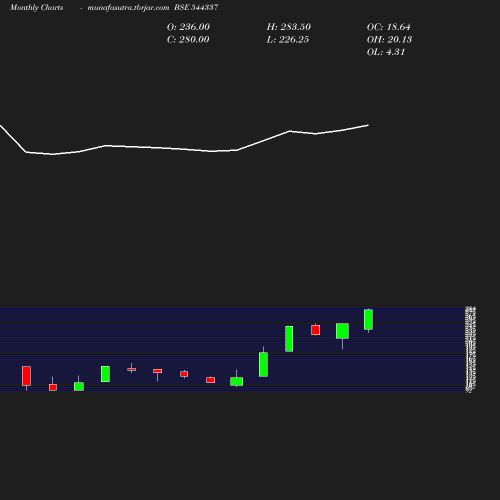Click the price axis labels at right edge

click(x=470, y=349)
